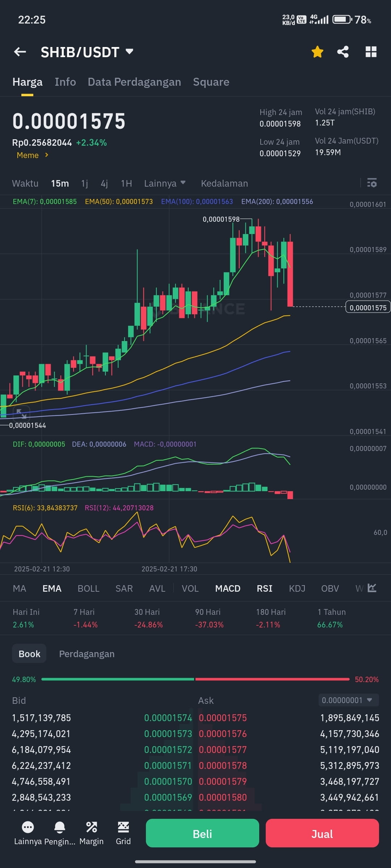Viewport: 391px width, 868px height.
Task: Select the 1H timeframe
Action: click(126, 183)
